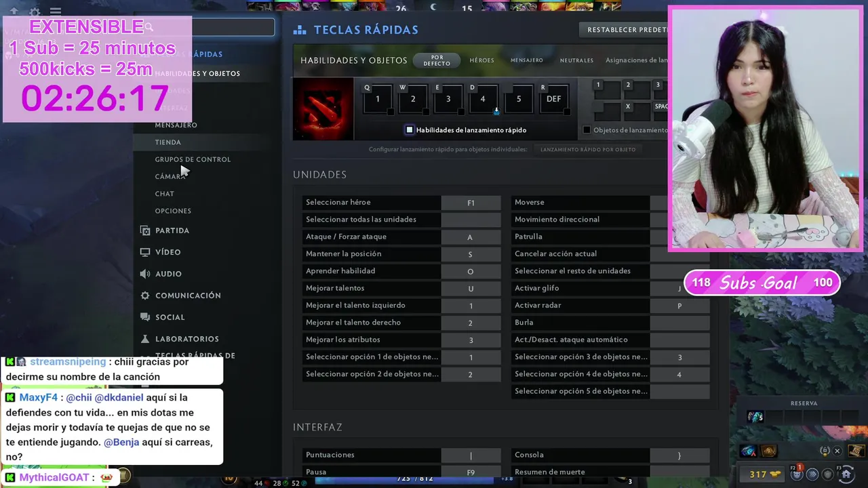The image size is (868, 488).
Task: Click the Puntuaciones keybind field
Action: click(x=471, y=455)
